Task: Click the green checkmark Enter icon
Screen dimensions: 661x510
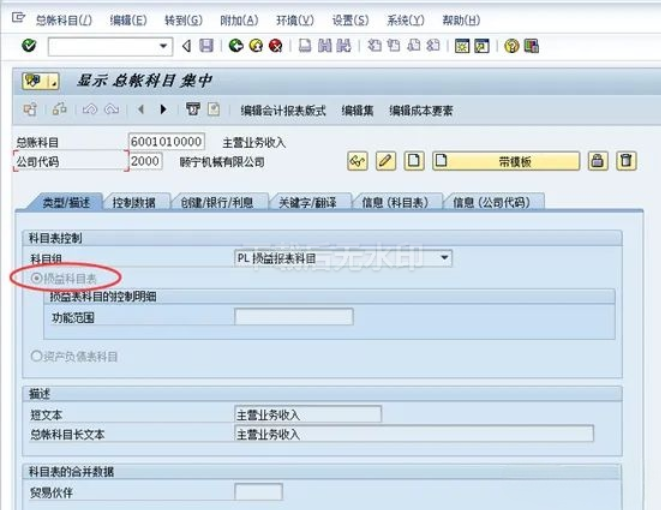Action: pos(29,46)
